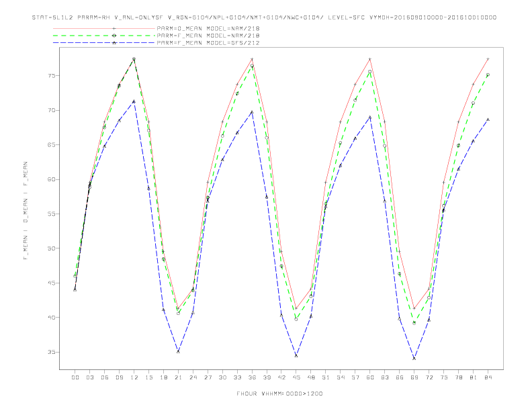This screenshot has height=411, width=532.
Task: Click x-axis tick label 12
Action: click(x=134, y=377)
